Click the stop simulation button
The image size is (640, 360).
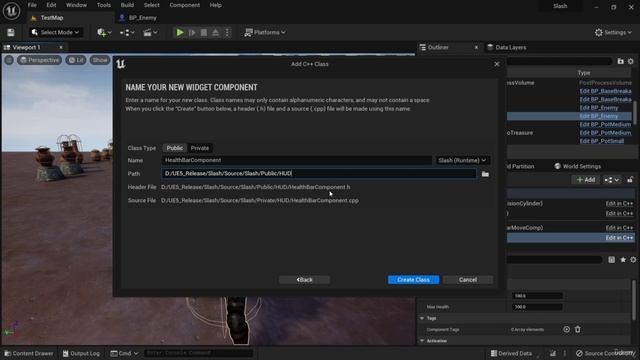(x=204, y=32)
